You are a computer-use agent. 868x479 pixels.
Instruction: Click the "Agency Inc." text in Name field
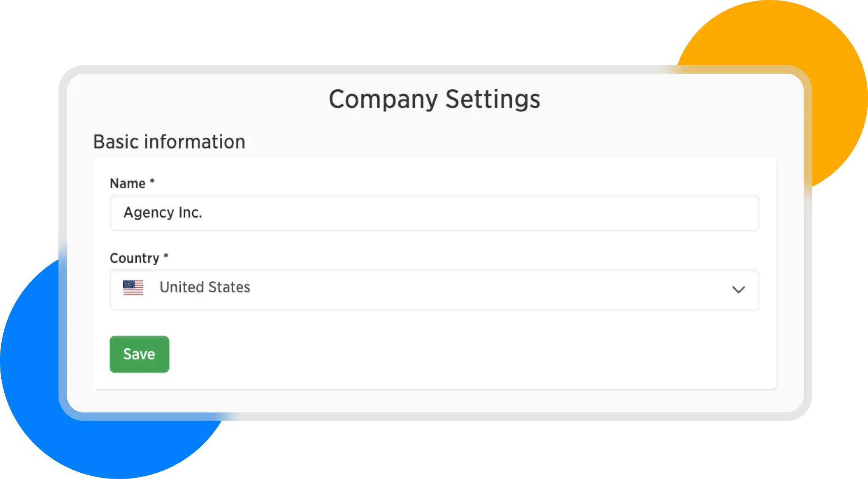[x=163, y=212]
